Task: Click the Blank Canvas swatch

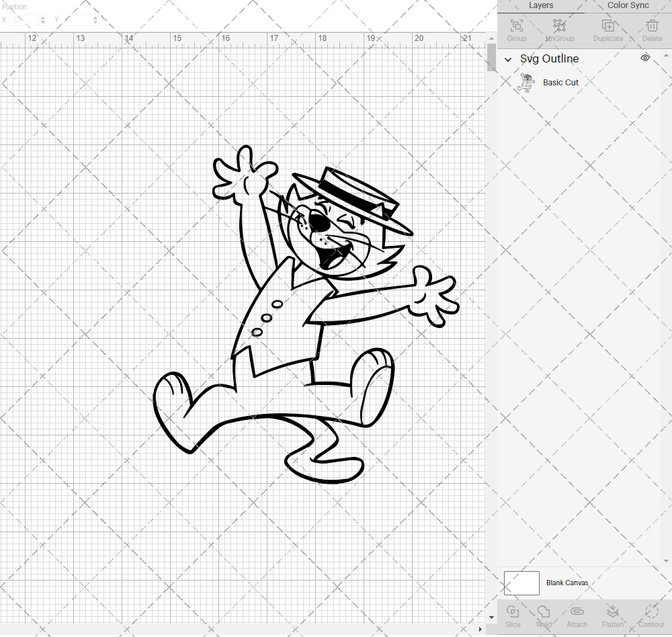Action: [521, 583]
